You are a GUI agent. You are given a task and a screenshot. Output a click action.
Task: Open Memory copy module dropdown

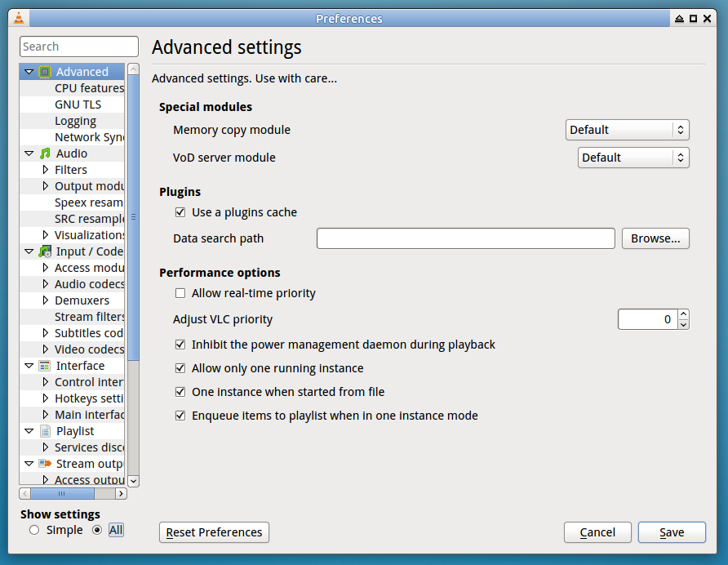[628, 130]
